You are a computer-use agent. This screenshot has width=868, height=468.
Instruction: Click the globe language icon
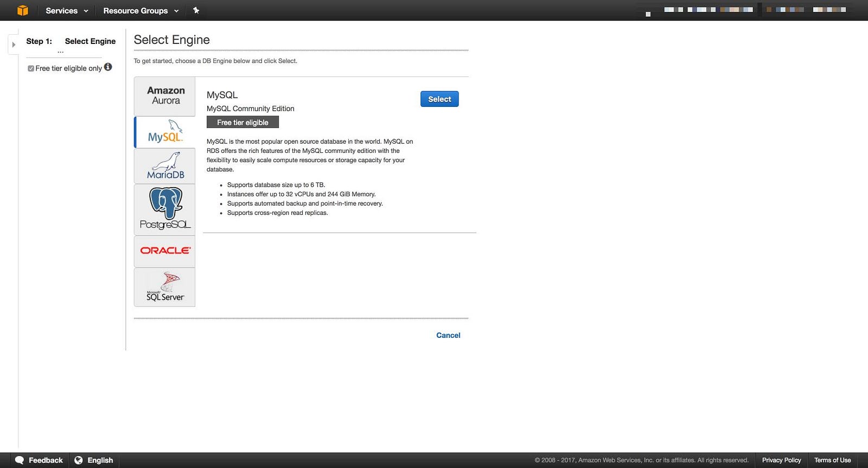(79, 460)
